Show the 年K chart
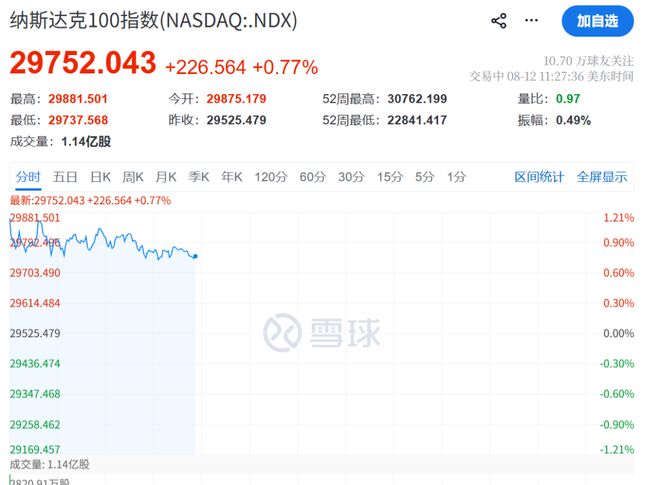The width and height of the screenshot is (660, 485). [x=232, y=177]
